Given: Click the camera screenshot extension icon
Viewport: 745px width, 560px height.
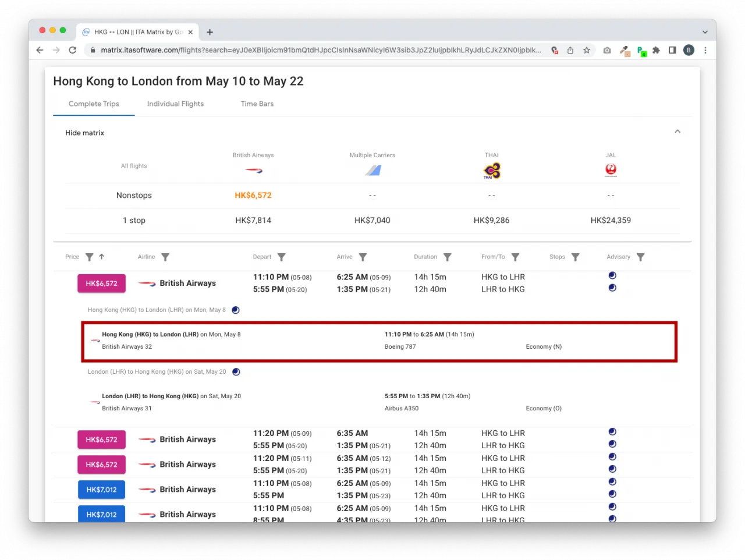Looking at the screenshot, I should 607,50.
